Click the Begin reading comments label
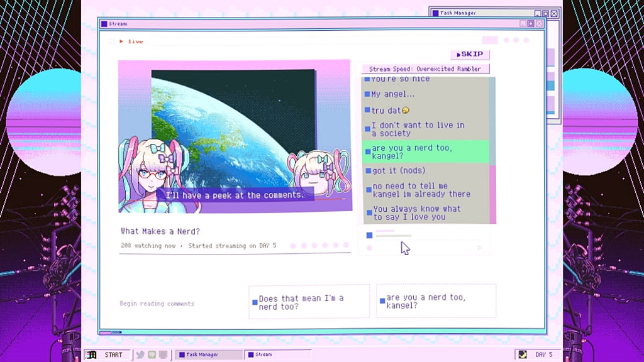Screen dimensions: 644x362 157,304
